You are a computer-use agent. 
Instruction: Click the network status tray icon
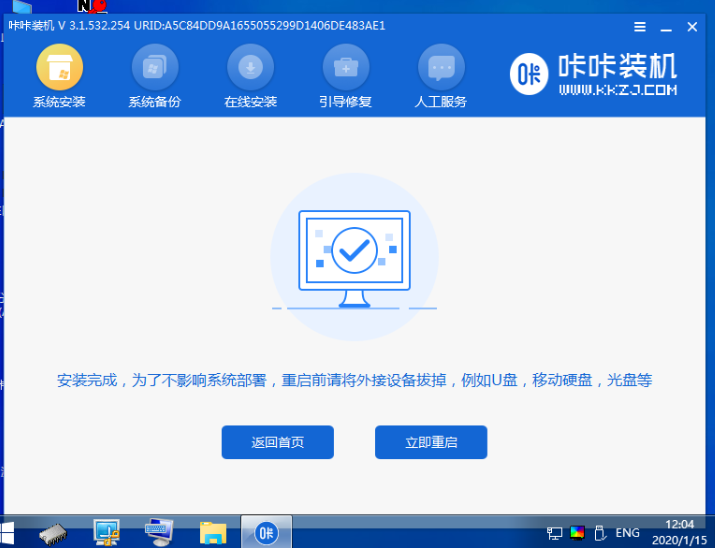tap(555, 533)
